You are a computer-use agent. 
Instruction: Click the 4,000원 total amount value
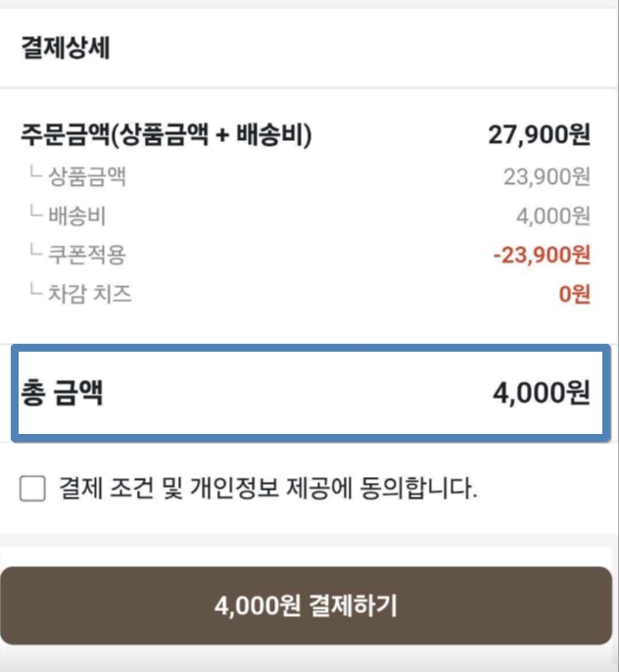541,394
